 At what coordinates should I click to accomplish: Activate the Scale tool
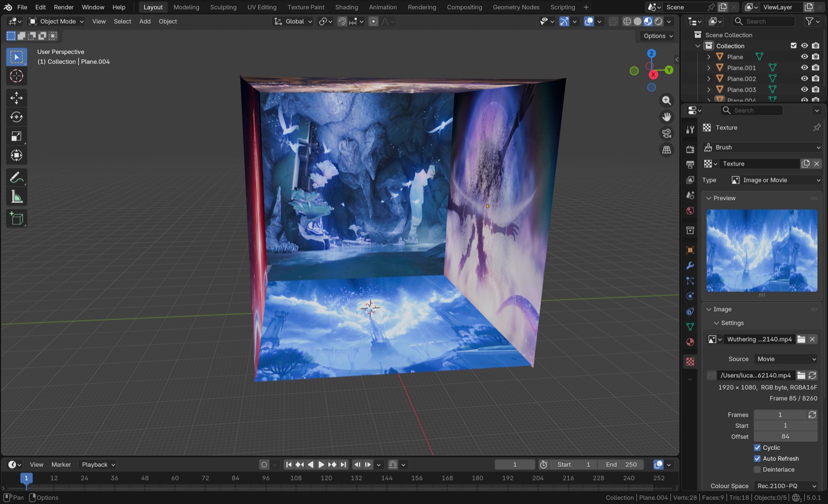click(17, 136)
